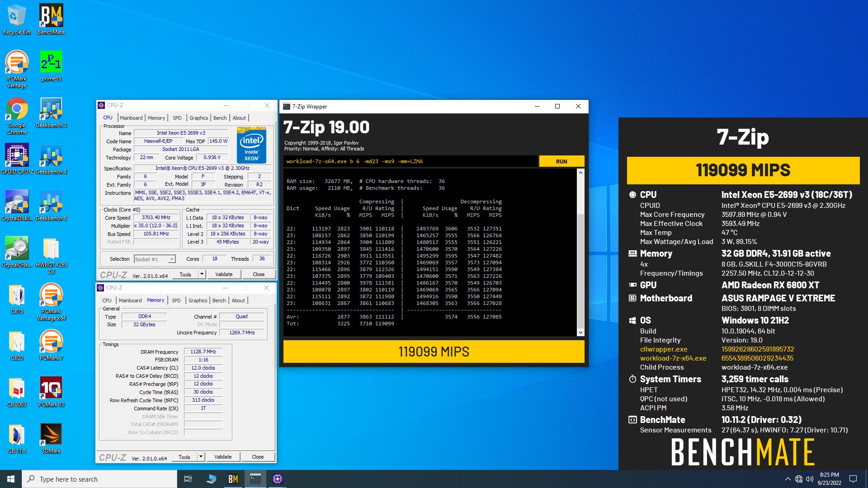Open PCMark Vantage desktop shortcut
The image size is (868, 488).
[x=17, y=69]
